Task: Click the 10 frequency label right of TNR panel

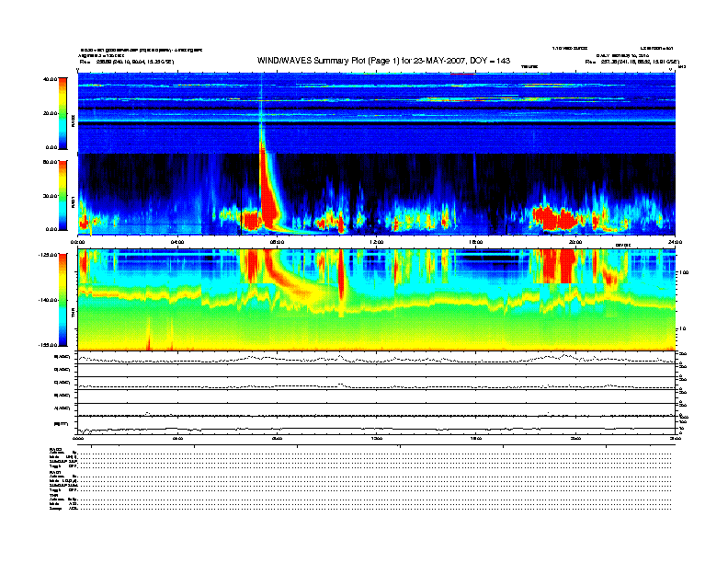Action: (x=684, y=329)
